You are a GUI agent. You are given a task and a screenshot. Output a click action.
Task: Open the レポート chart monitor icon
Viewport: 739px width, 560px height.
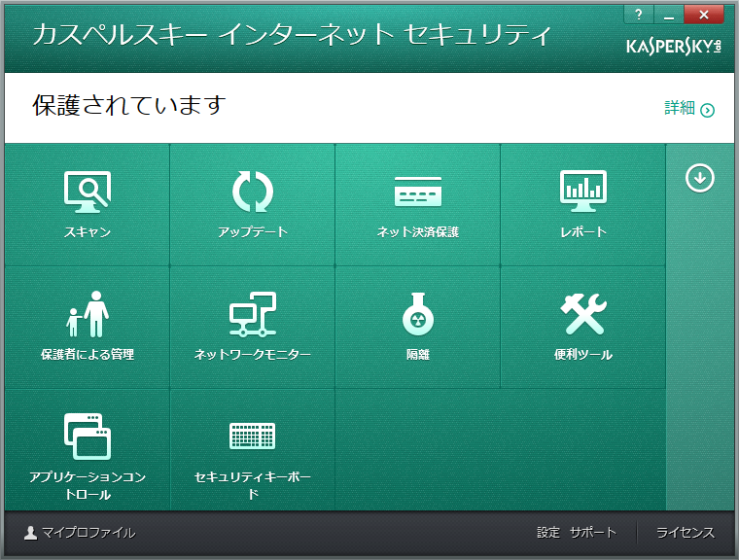click(583, 191)
